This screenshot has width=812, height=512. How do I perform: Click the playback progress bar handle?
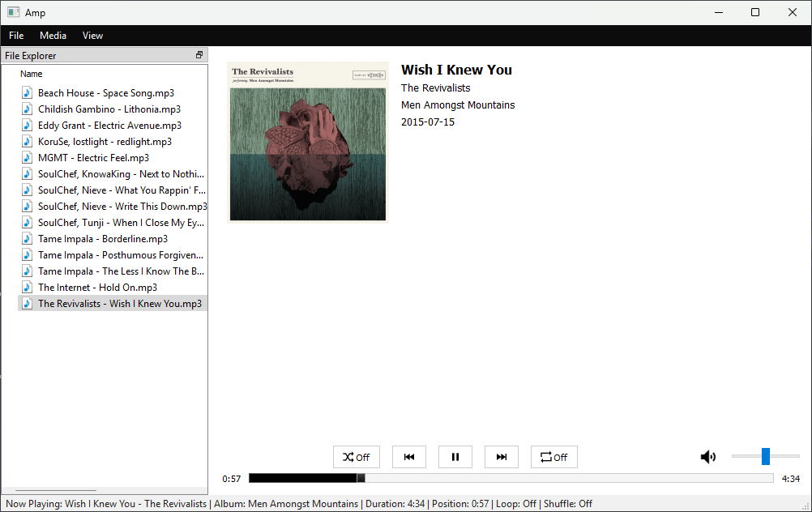click(x=361, y=478)
